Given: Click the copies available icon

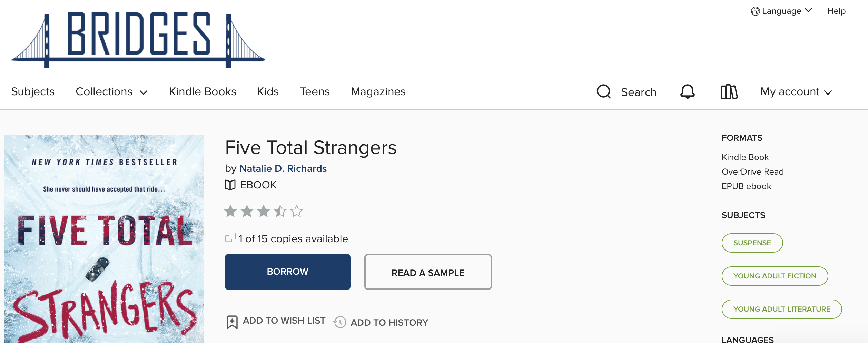Looking at the screenshot, I should pos(230,238).
